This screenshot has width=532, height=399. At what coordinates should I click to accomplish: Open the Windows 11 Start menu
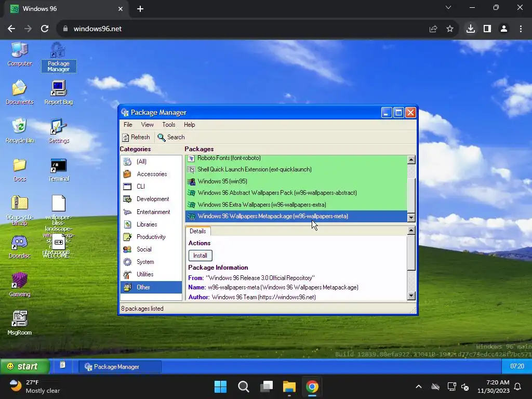click(x=220, y=387)
